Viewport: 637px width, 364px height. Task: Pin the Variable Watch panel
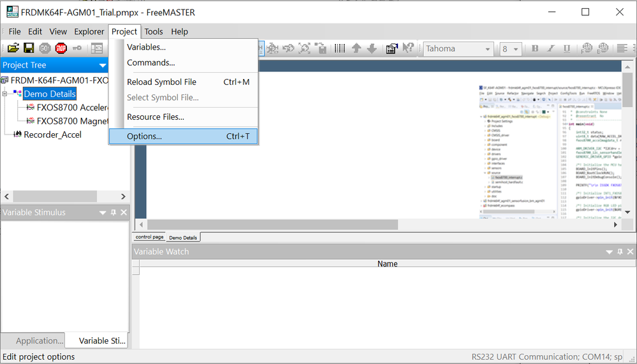(x=620, y=252)
